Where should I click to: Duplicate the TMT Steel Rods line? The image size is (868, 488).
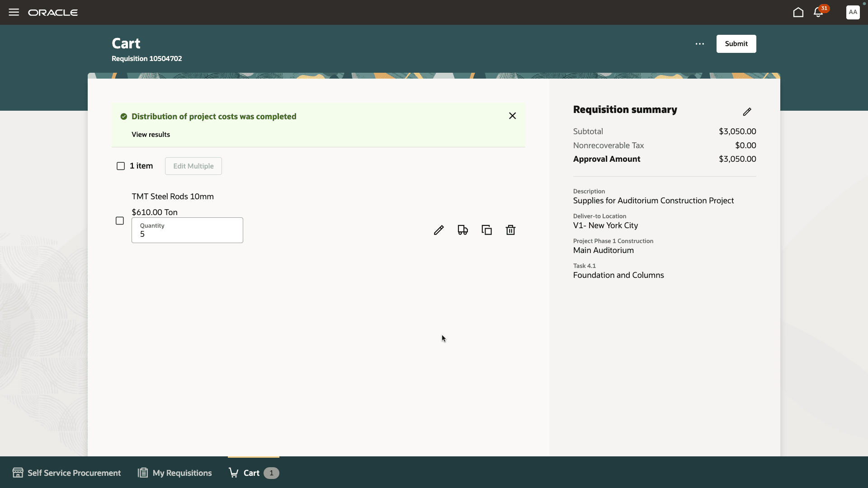click(486, 230)
